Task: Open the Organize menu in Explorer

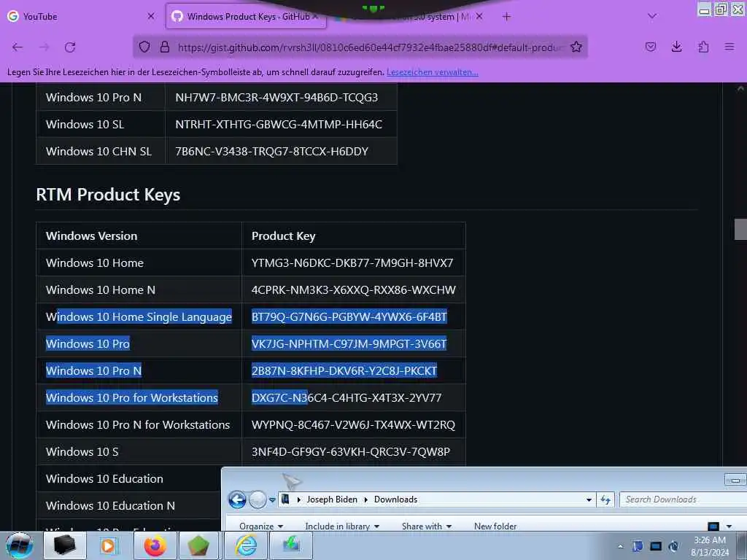Action: (261, 526)
